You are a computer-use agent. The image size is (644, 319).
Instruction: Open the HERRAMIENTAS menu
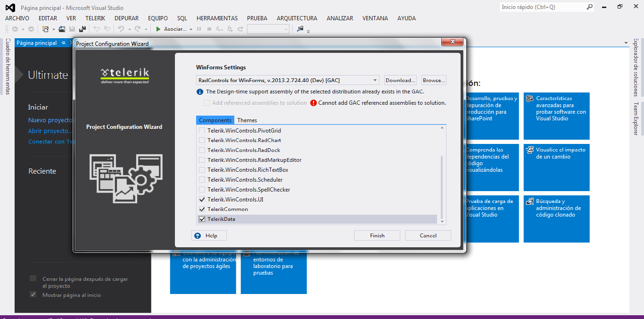(x=217, y=18)
